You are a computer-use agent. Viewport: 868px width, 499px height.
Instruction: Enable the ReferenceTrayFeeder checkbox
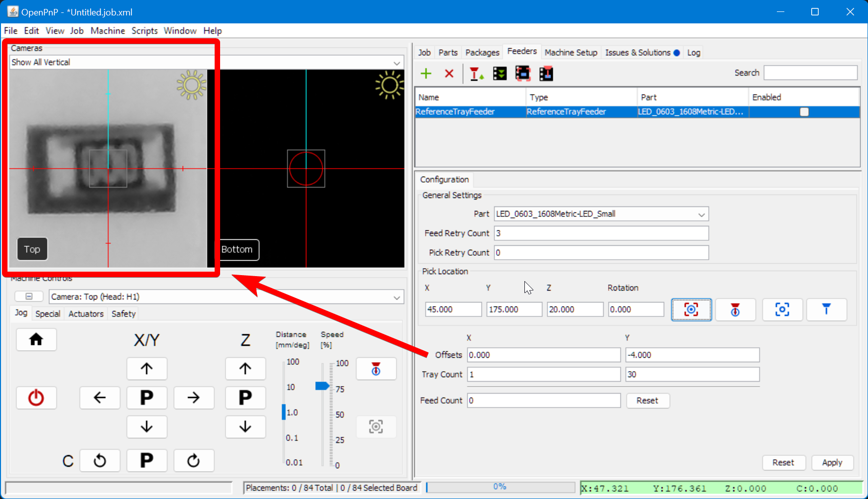tap(804, 112)
